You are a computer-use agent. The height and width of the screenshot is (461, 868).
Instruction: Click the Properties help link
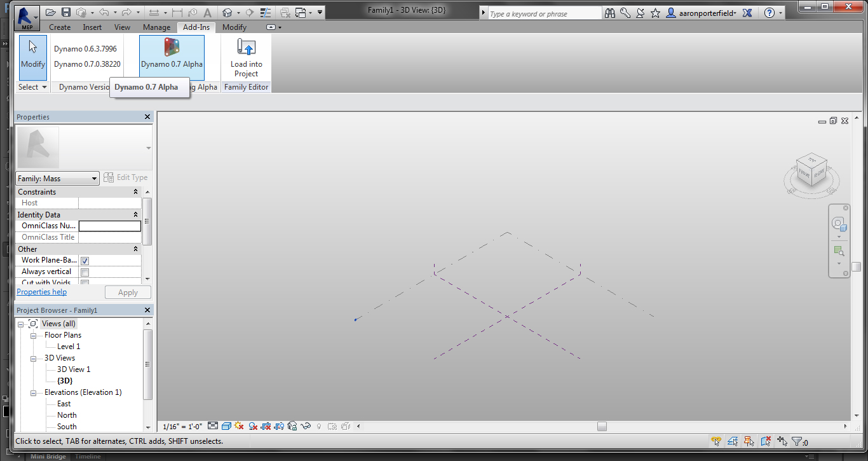pos(42,292)
